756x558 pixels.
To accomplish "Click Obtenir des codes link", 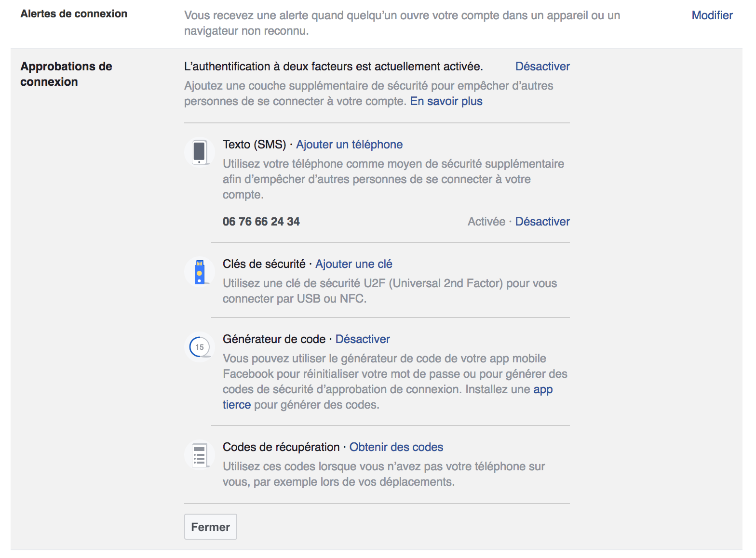I will pos(396,447).
